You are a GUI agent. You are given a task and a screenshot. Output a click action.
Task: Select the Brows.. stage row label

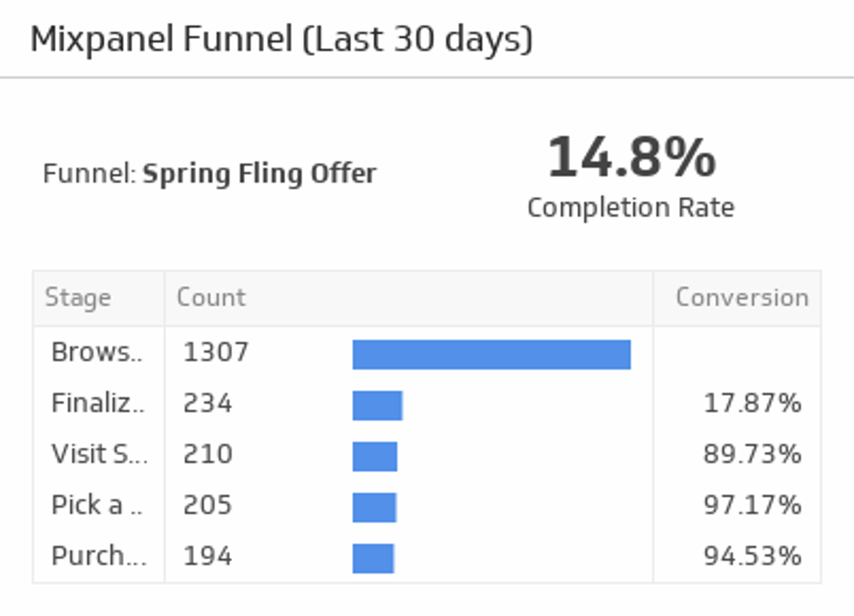tap(97, 352)
